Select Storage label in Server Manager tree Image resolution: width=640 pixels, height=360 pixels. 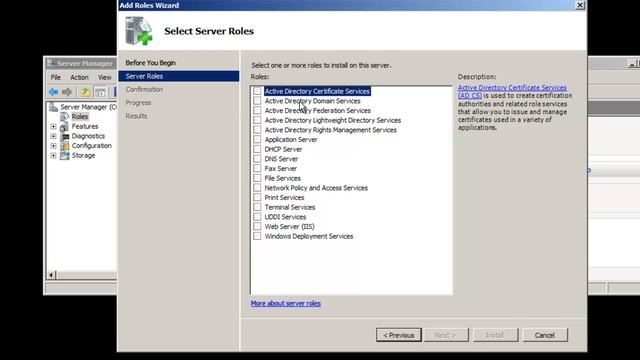(x=83, y=156)
